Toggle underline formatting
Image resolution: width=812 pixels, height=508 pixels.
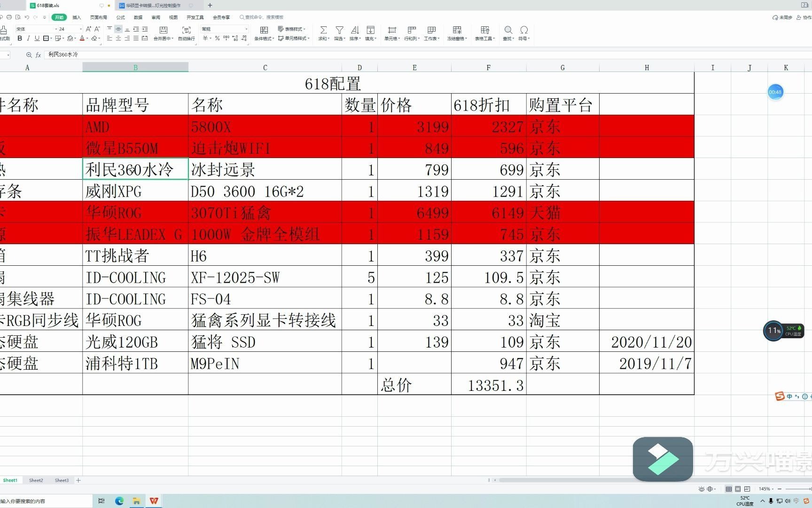[x=37, y=39]
